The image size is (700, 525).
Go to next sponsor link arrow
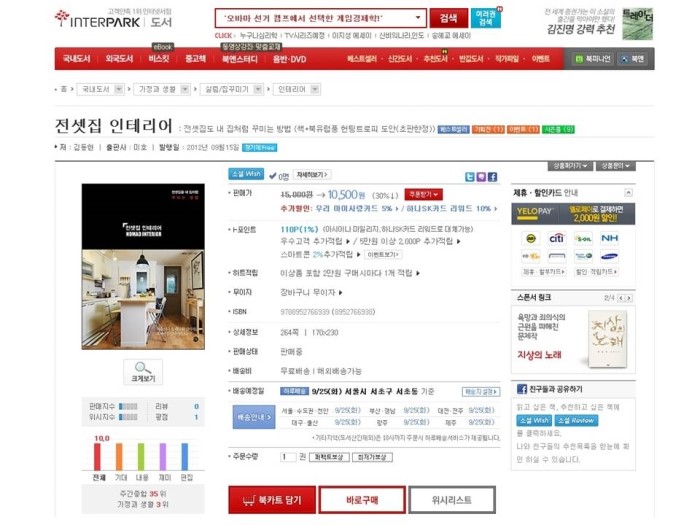[x=629, y=298]
